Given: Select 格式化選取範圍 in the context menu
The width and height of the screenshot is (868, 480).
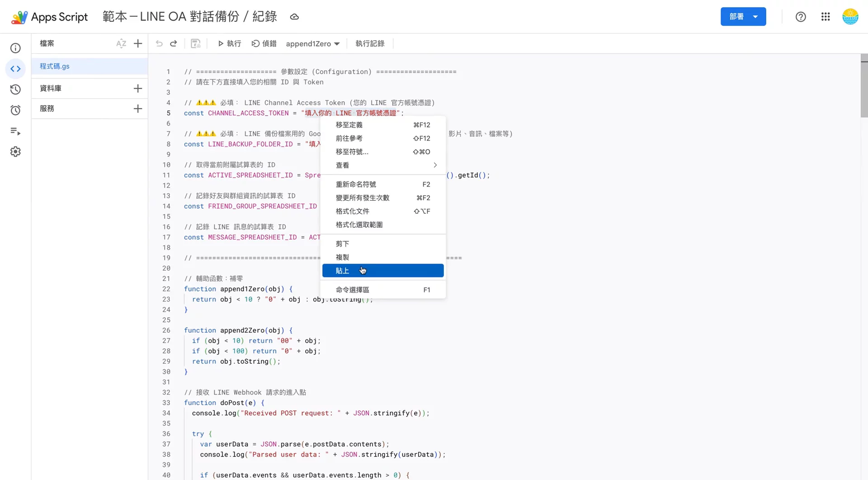Looking at the screenshot, I should click(x=383, y=225).
